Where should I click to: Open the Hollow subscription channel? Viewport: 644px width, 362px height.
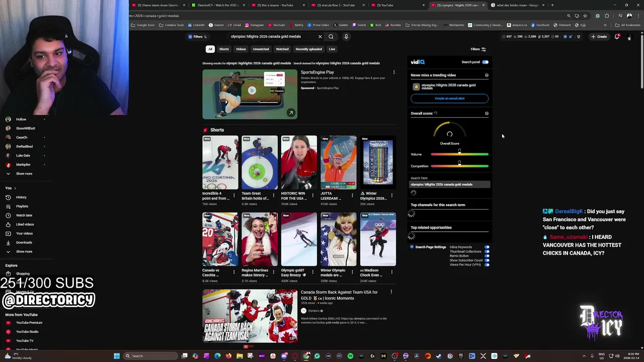(21, 119)
